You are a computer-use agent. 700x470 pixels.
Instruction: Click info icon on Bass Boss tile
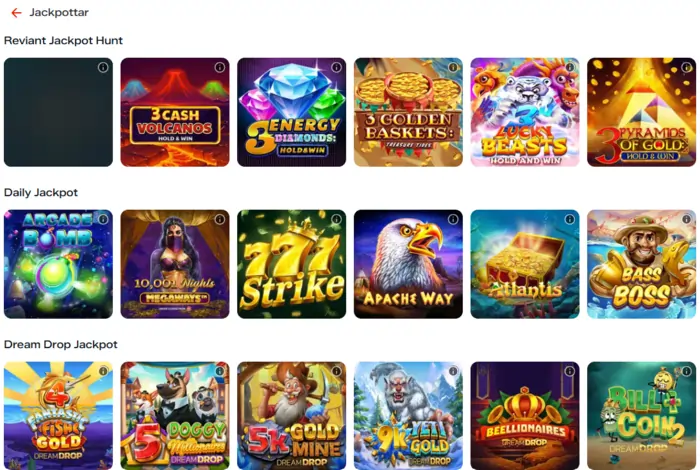point(686,219)
